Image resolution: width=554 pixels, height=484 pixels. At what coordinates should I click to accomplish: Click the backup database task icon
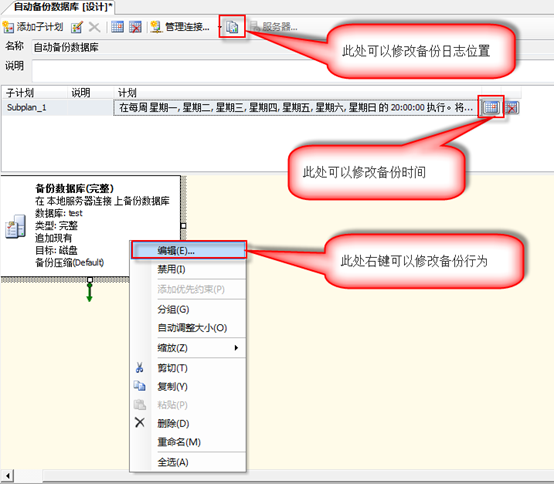click(15, 226)
